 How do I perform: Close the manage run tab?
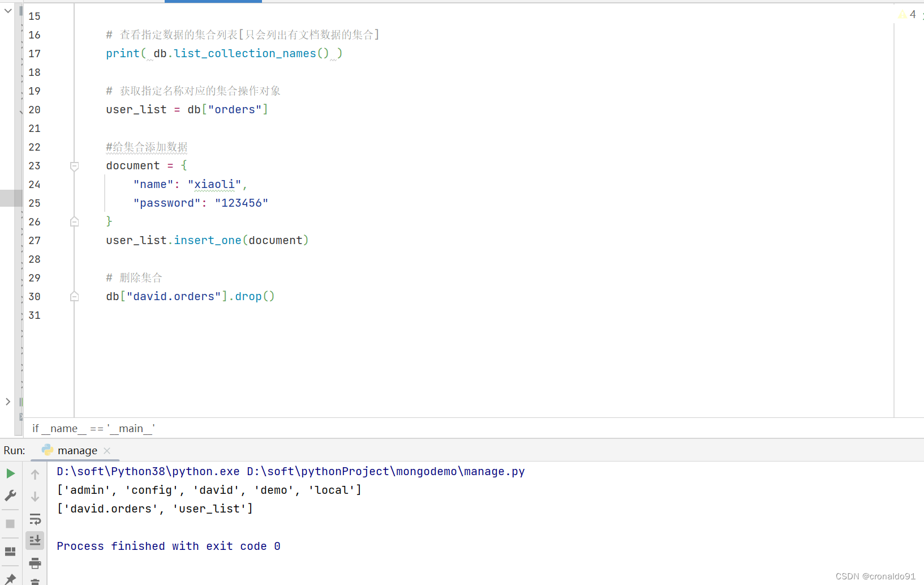pyautogui.click(x=107, y=451)
